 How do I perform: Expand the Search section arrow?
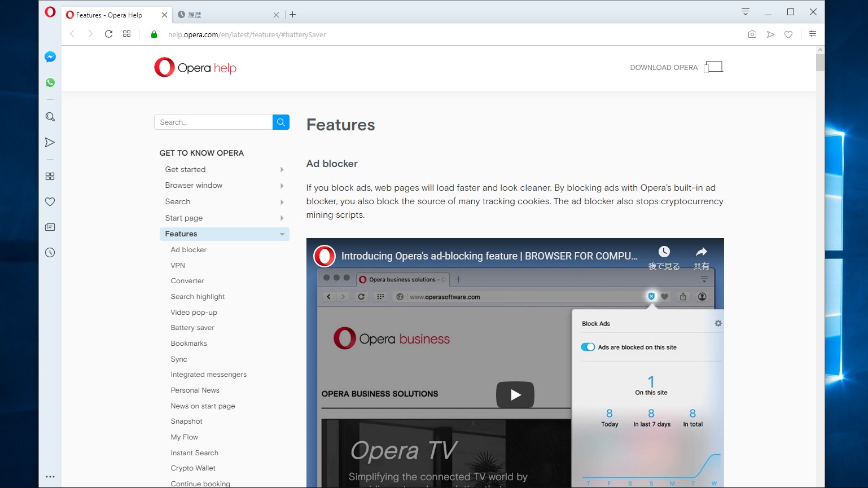click(282, 202)
